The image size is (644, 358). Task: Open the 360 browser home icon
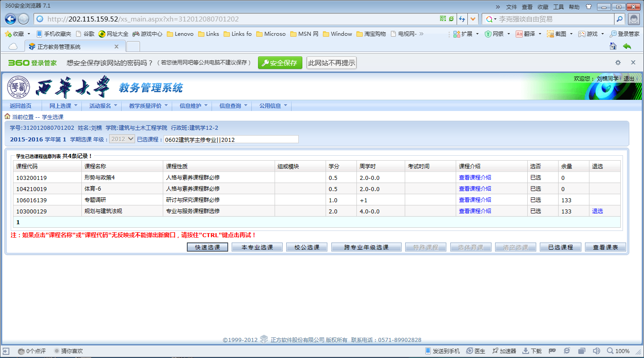click(x=613, y=46)
